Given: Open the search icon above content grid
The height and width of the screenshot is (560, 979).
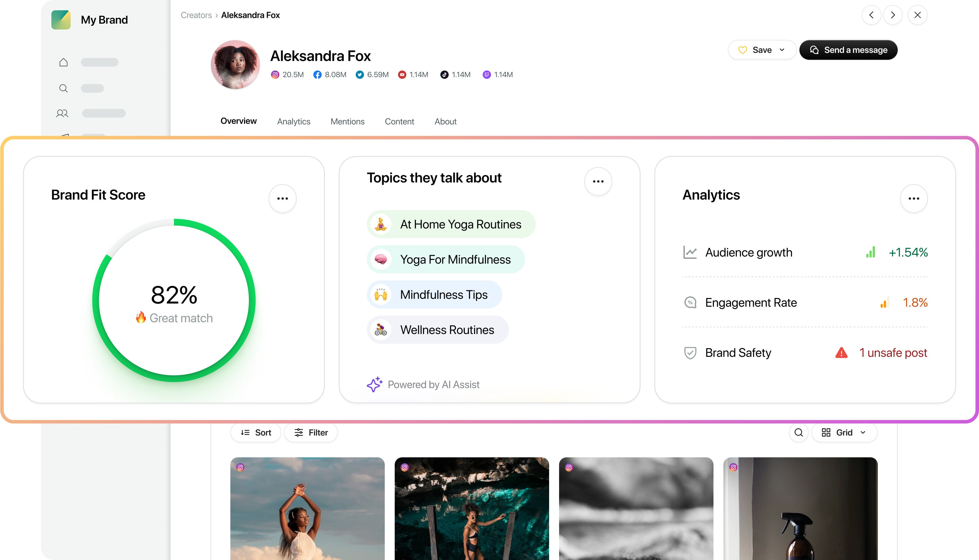Looking at the screenshot, I should tap(798, 432).
